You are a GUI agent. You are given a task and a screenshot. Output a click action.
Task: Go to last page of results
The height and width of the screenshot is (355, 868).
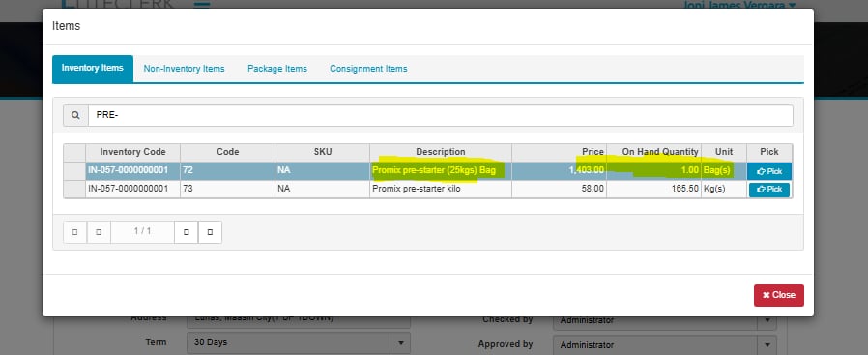pos(210,232)
